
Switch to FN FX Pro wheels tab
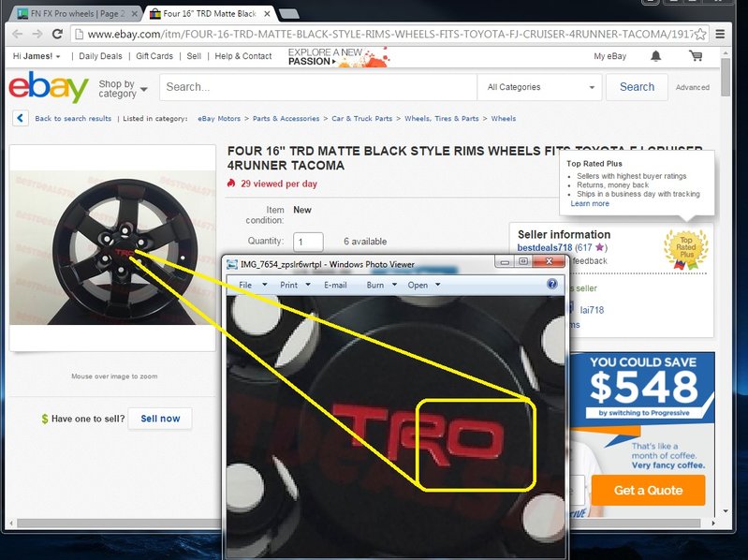tap(77, 14)
